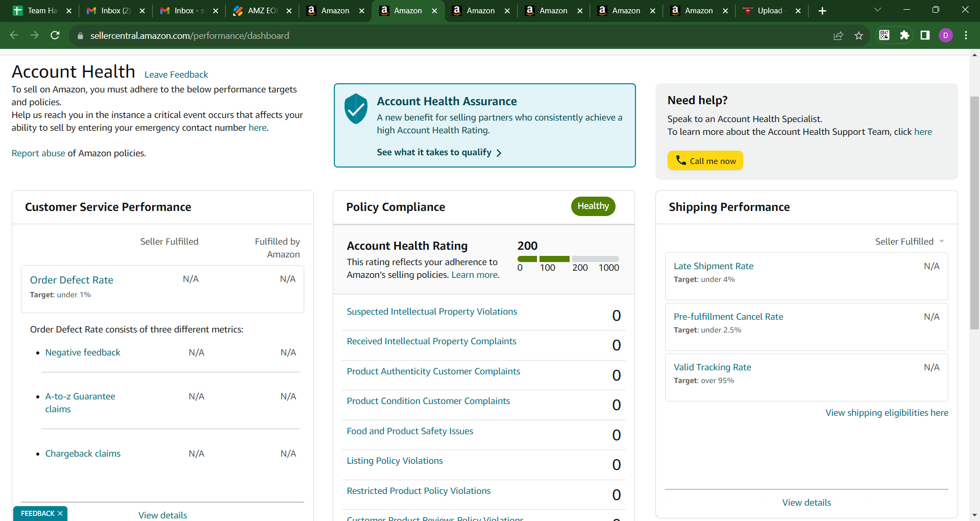Viewport: 980px width, 521px height.
Task: Click the Call me now button
Action: click(705, 160)
